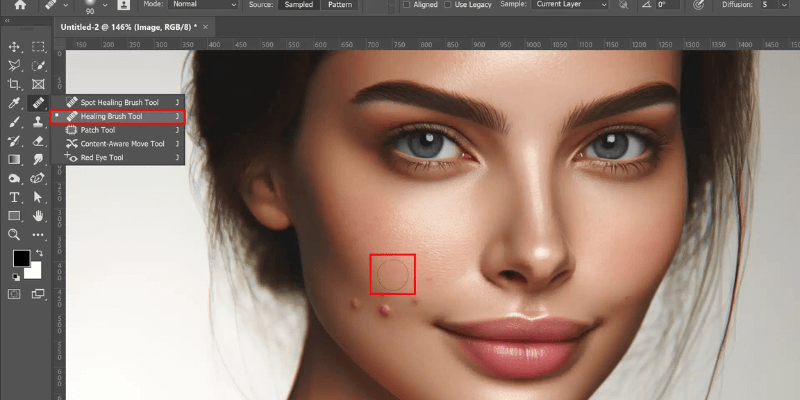Image resolution: width=800 pixels, height=400 pixels.
Task: Open the Sample Current Layer dropdown
Action: 568,5
